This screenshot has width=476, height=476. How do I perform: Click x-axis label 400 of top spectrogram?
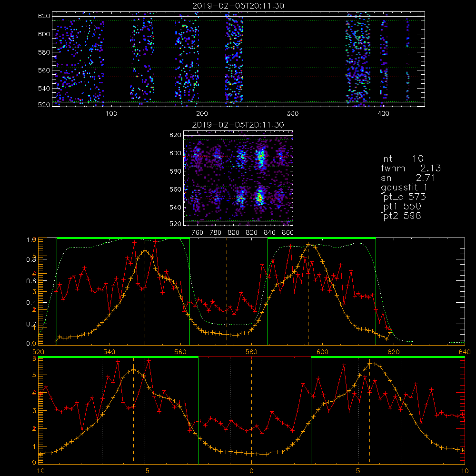[x=383, y=114]
